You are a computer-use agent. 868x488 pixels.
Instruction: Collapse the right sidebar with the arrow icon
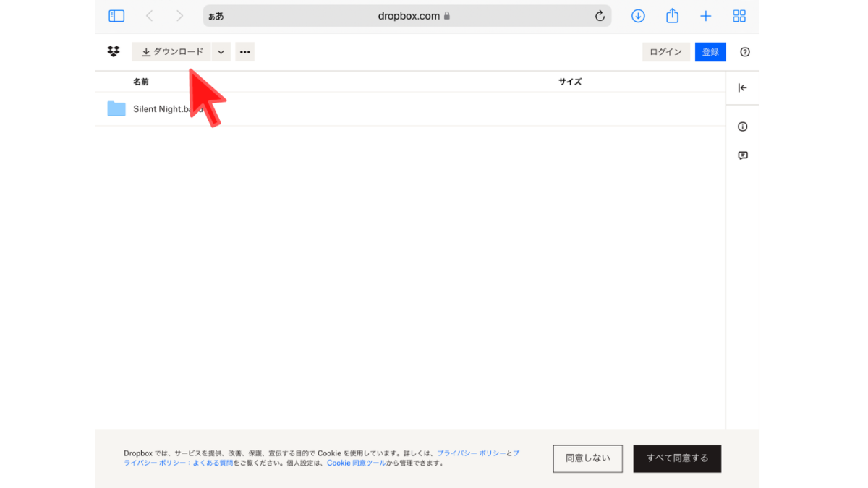742,87
